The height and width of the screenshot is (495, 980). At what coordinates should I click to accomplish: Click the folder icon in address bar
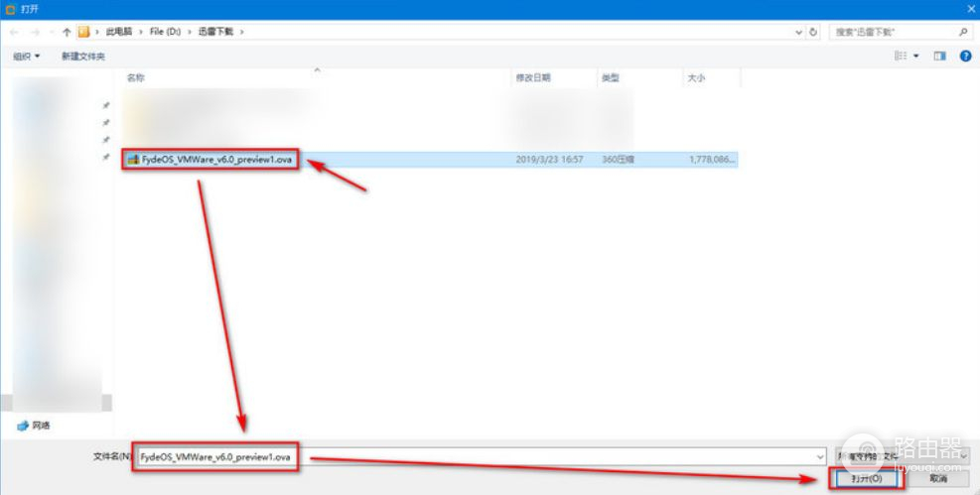pyautogui.click(x=83, y=32)
